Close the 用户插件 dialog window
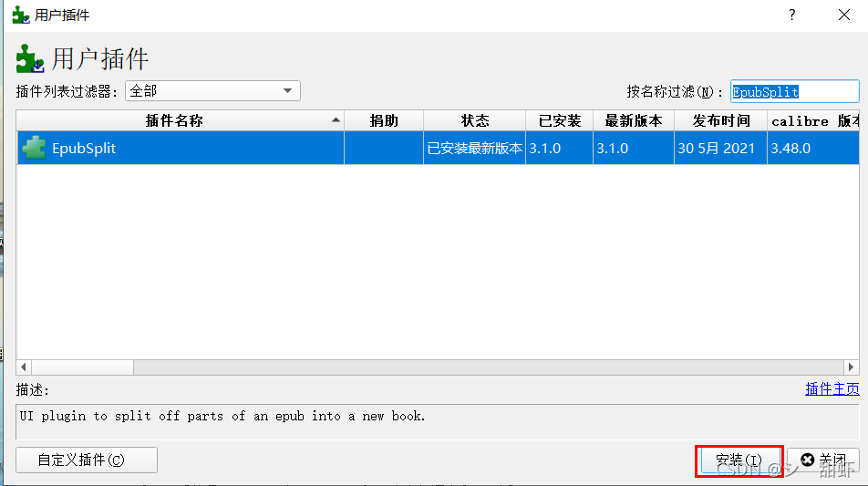Viewport: 868px width, 486px height. [843, 15]
